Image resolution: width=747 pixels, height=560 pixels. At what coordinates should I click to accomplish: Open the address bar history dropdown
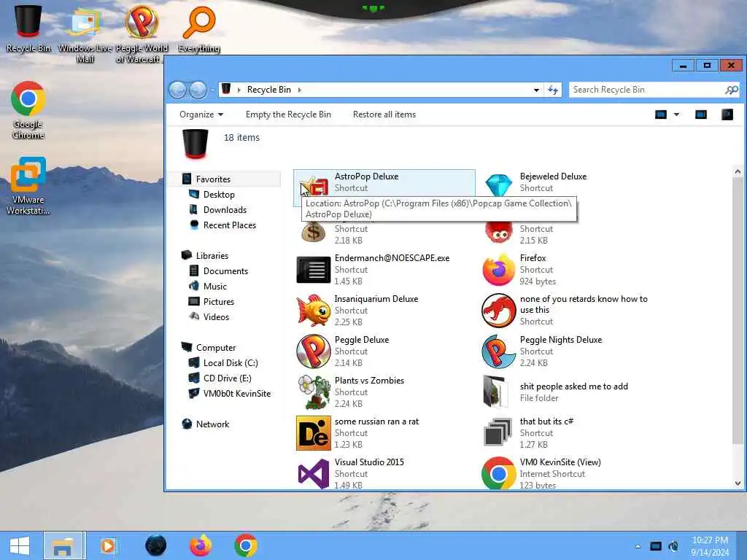(x=536, y=90)
